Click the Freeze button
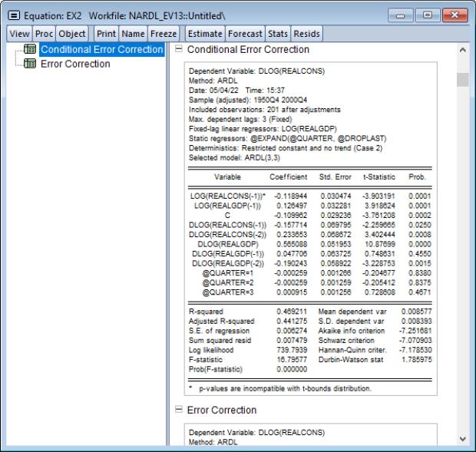Viewport: 476px width, 452px height. (162, 34)
